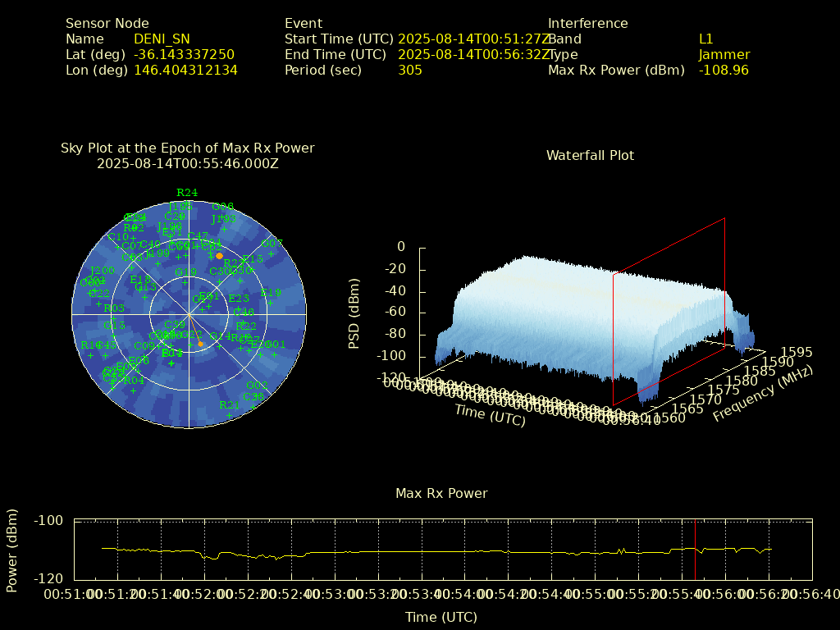Select the E23 satellite marker
Viewport: 840px width, 630px height.
click(x=238, y=308)
